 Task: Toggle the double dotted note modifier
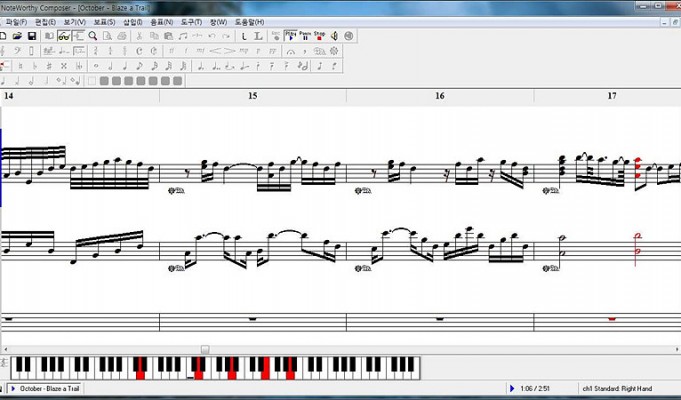[215, 66]
